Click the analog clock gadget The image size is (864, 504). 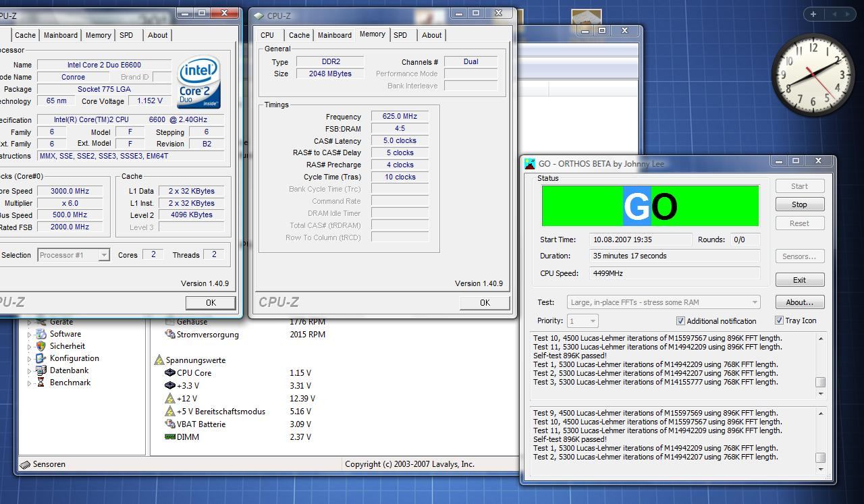pos(813,76)
